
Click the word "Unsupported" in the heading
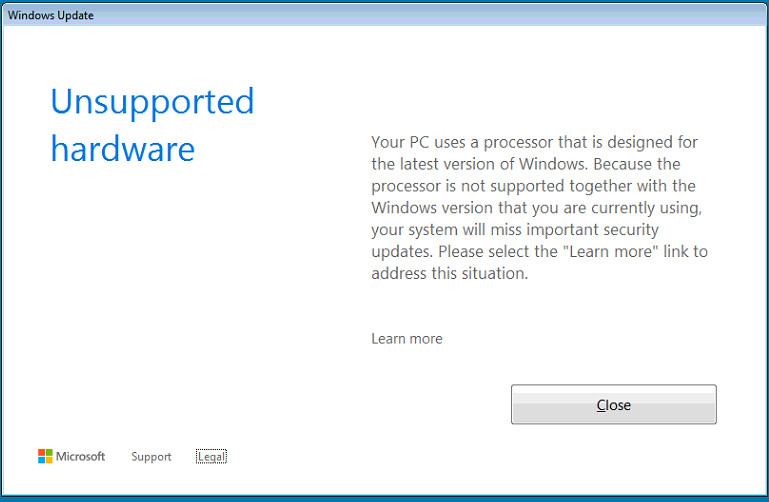tap(152, 102)
